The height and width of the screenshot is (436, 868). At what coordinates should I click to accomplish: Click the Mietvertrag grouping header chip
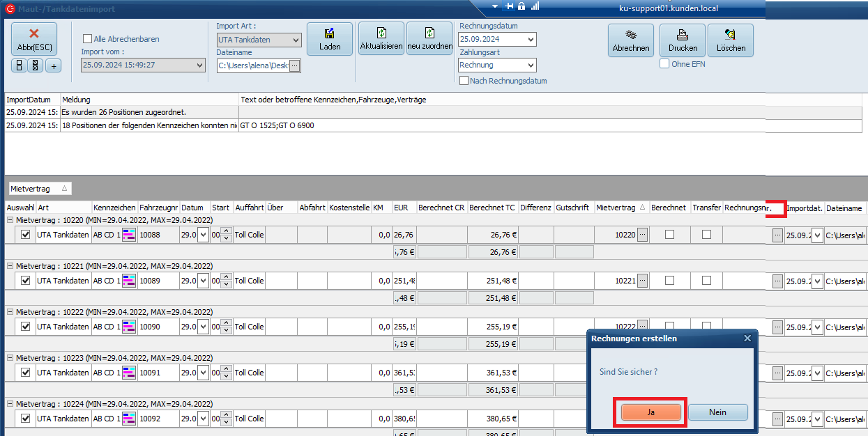(39, 189)
